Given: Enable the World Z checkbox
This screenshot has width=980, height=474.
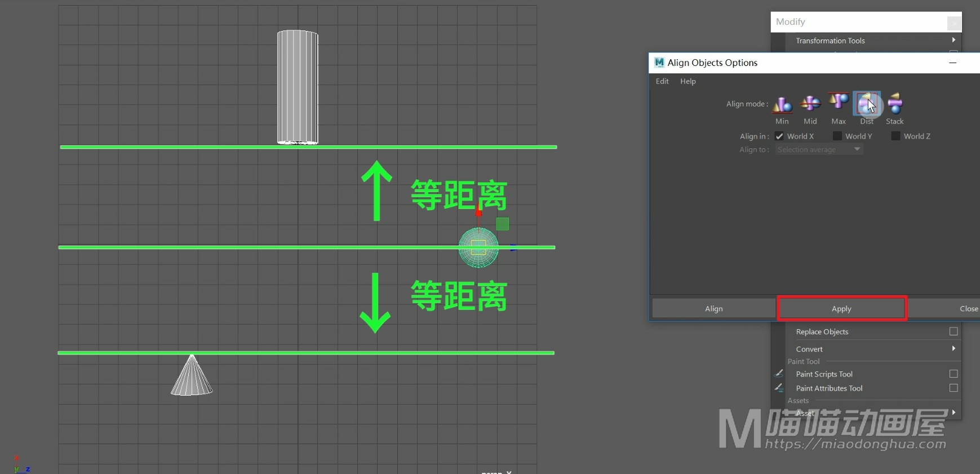Looking at the screenshot, I should coord(895,136).
